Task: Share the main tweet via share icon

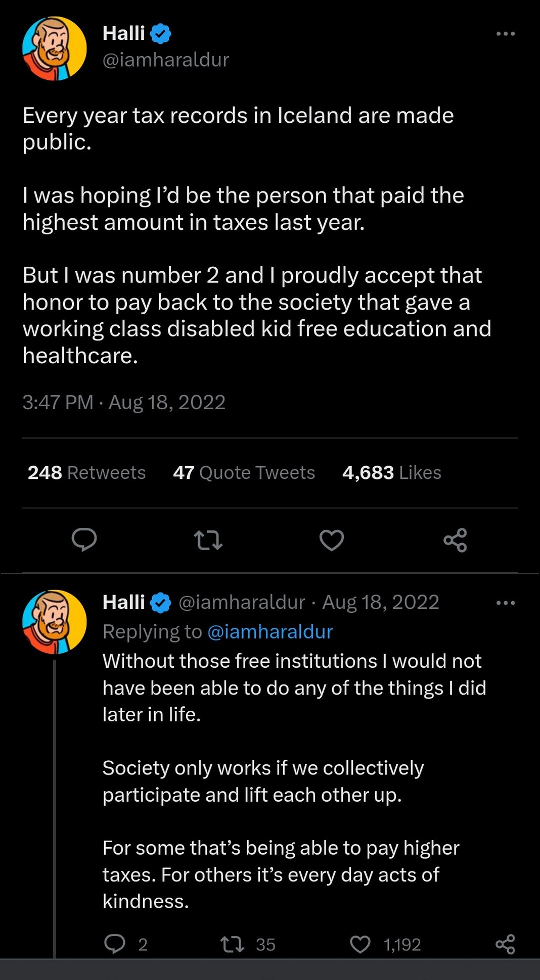Action: [x=455, y=540]
